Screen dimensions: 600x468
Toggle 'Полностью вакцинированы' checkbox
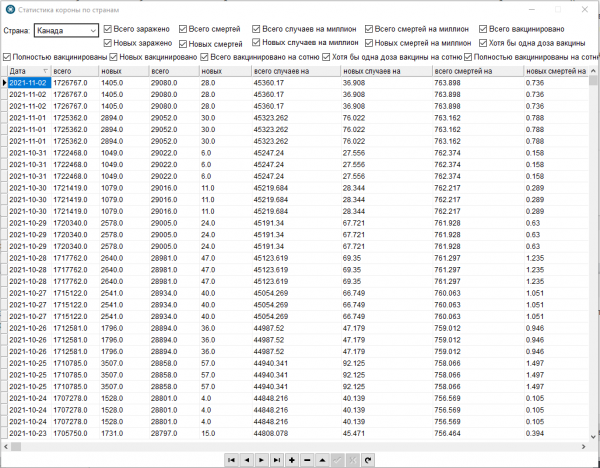[9, 58]
